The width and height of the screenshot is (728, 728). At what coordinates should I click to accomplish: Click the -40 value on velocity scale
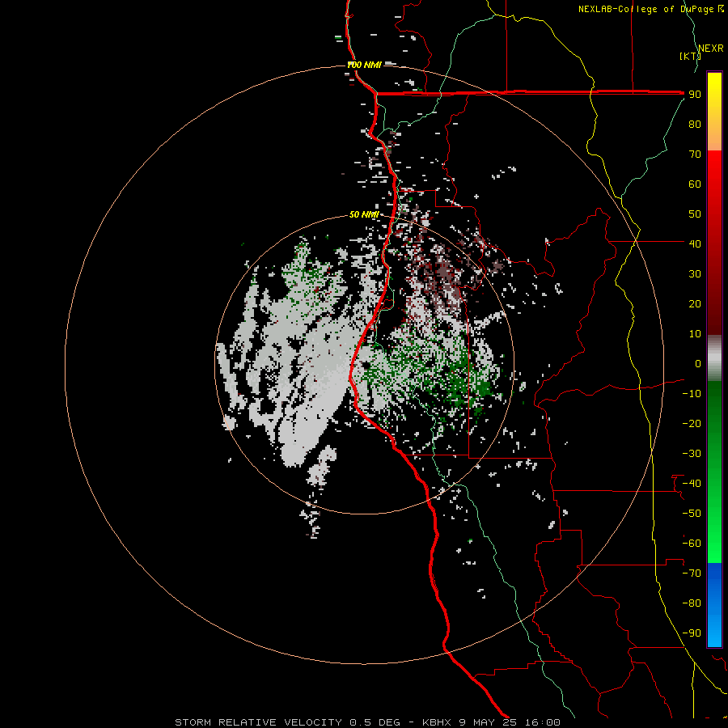[692, 484]
